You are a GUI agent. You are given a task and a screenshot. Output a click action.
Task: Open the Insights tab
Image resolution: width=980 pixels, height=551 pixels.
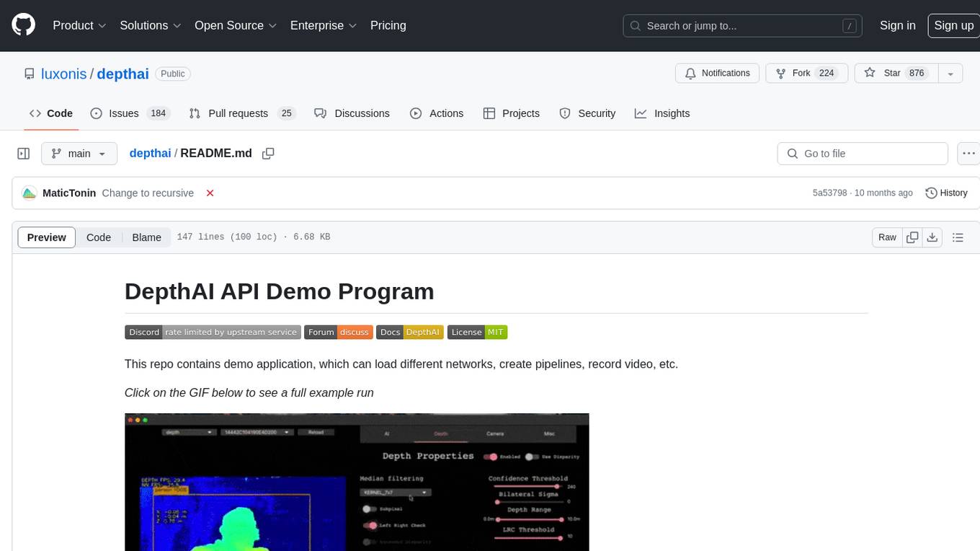coord(662,113)
